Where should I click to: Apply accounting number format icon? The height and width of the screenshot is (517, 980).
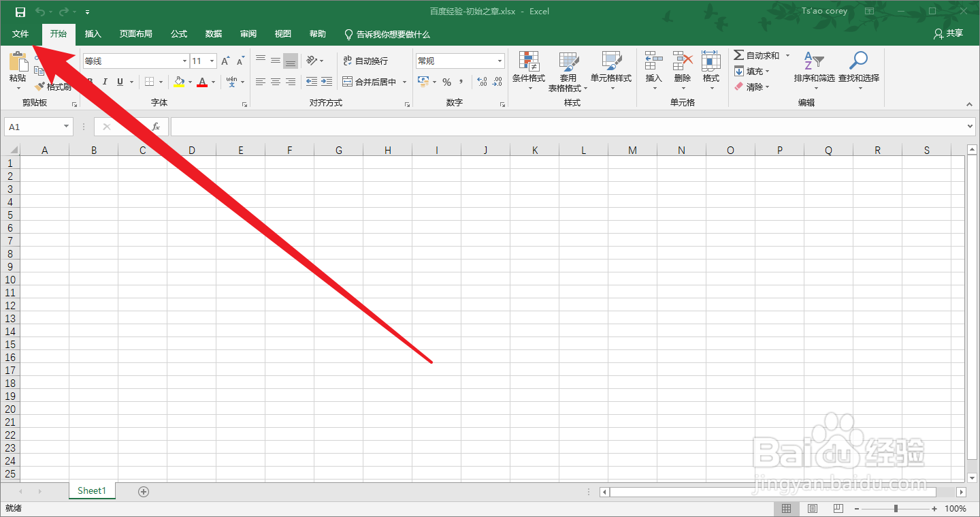tap(423, 82)
